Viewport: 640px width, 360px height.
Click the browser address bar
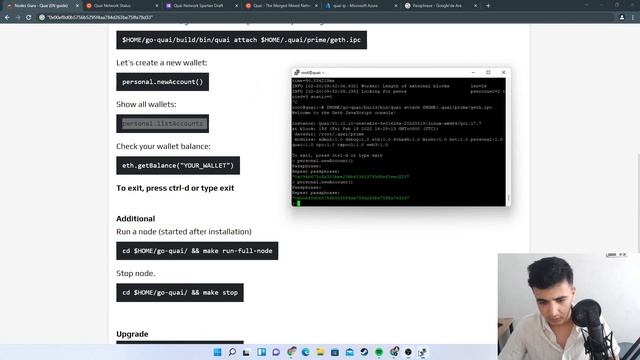tap(327, 18)
